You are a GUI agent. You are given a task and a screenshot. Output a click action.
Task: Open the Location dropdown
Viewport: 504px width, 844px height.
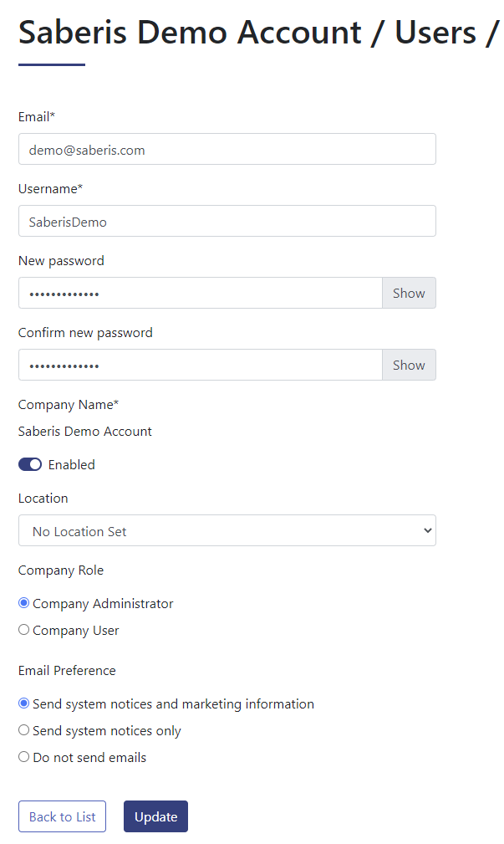tap(227, 530)
